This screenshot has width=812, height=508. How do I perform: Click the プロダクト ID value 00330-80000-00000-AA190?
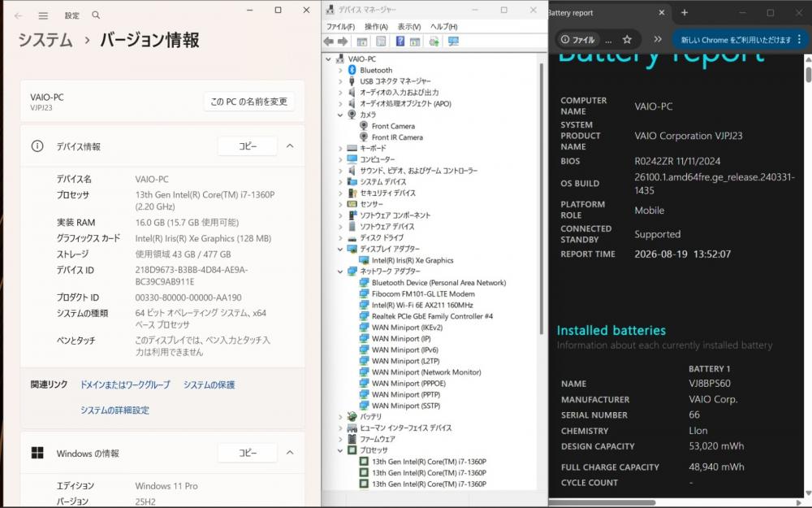(188, 297)
